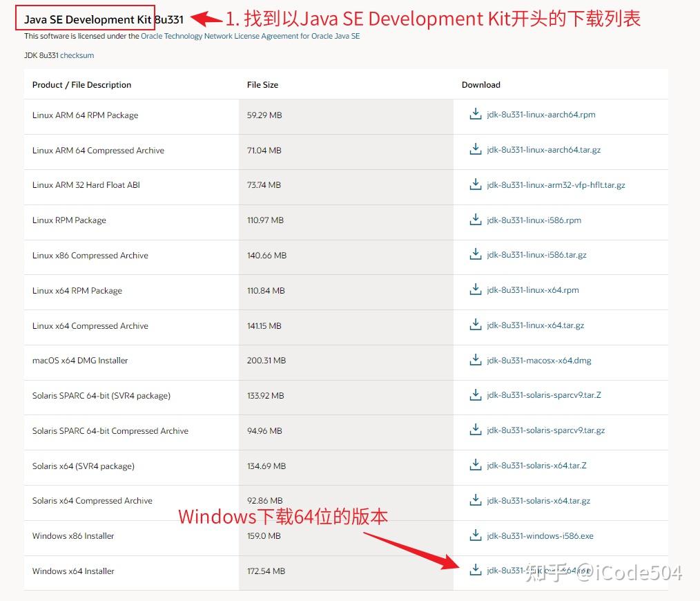The height and width of the screenshot is (601, 700).
Task: Click the download icon for jdk-8u331-solaris-x64.tar.gz
Action: click(475, 500)
